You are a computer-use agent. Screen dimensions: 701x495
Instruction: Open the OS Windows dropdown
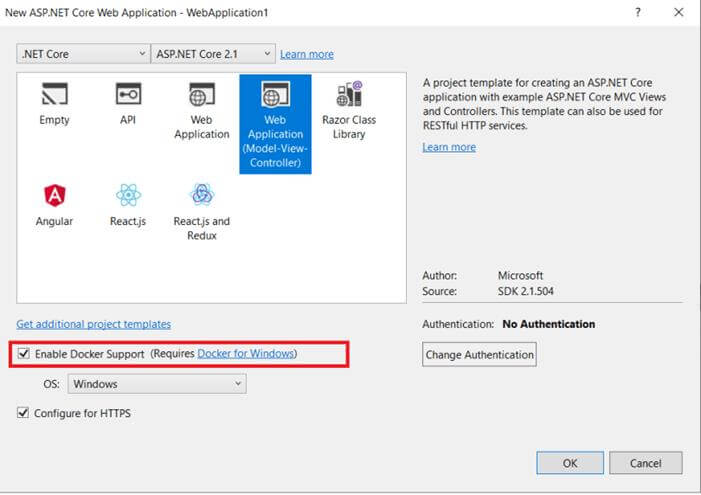[157, 384]
